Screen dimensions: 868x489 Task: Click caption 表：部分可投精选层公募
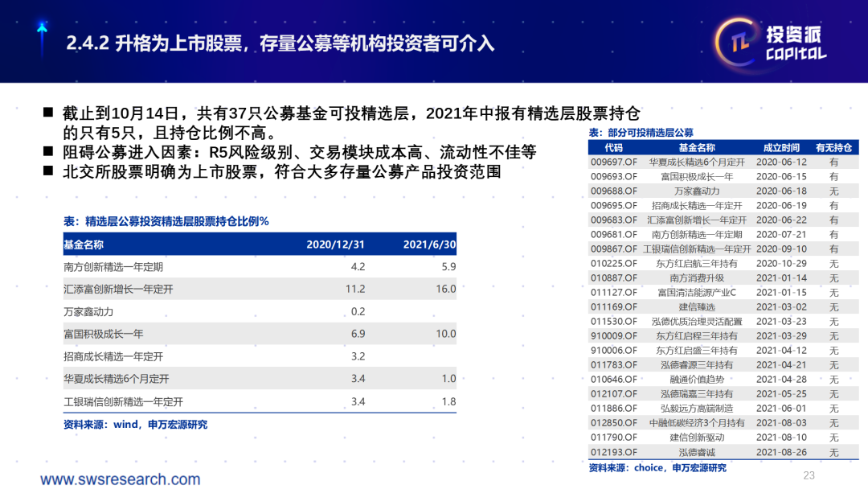coord(641,133)
